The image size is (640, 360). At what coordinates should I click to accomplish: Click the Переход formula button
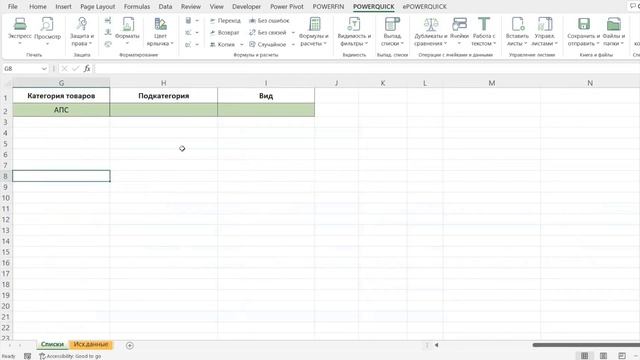[x=225, y=20]
